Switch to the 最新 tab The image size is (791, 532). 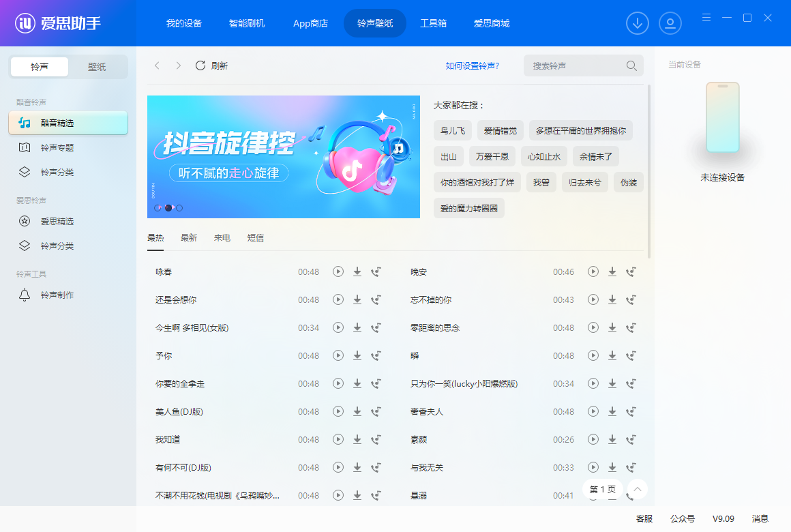(189, 237)
